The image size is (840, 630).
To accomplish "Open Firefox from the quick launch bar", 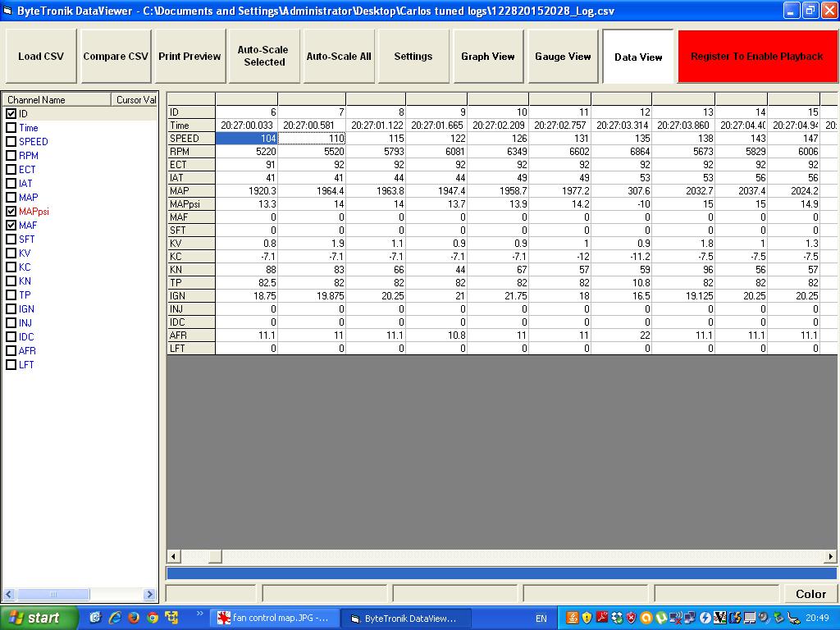I will click(134, 618).
